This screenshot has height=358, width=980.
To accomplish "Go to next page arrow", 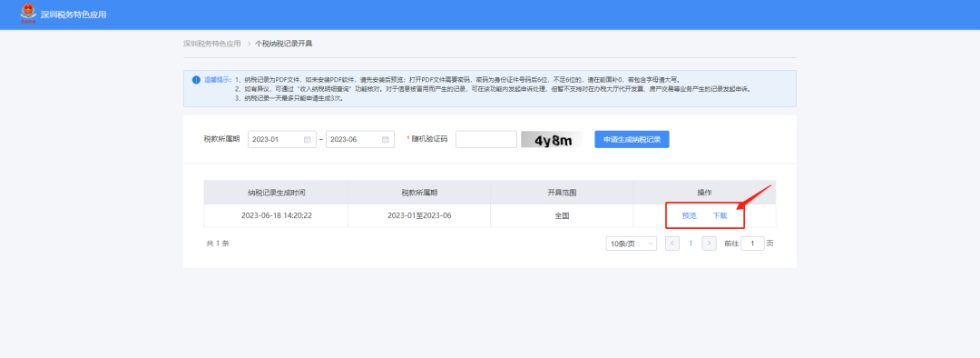I will click(709, 244).
